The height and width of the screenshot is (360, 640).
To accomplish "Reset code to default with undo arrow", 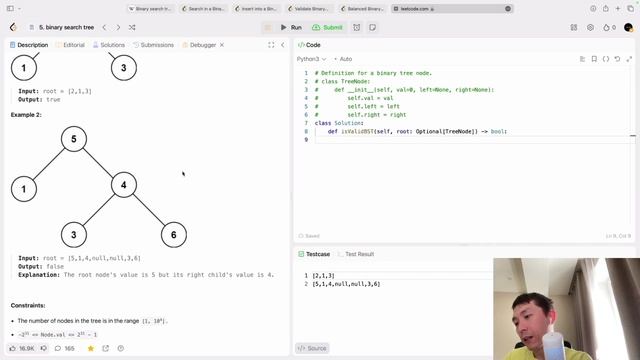I will pyautogui.click(x=618, y=59).
